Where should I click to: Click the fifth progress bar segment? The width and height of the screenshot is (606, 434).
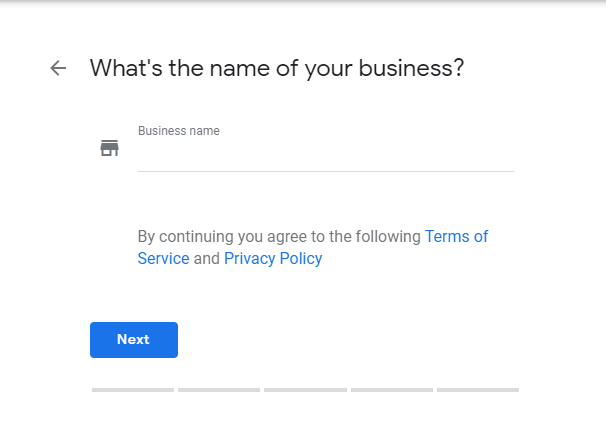click(x=478, y=389)
